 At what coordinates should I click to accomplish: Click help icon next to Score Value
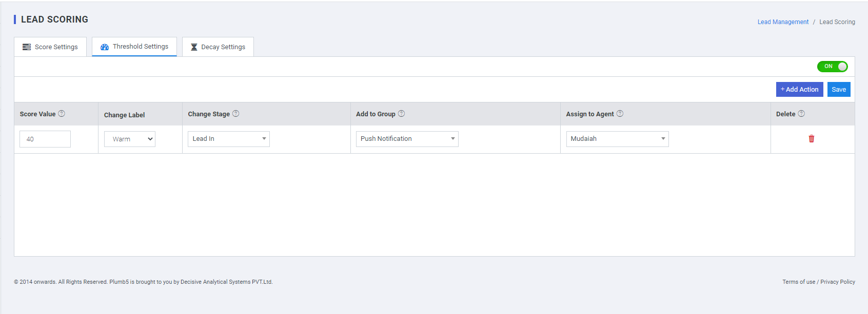(62, 114)
